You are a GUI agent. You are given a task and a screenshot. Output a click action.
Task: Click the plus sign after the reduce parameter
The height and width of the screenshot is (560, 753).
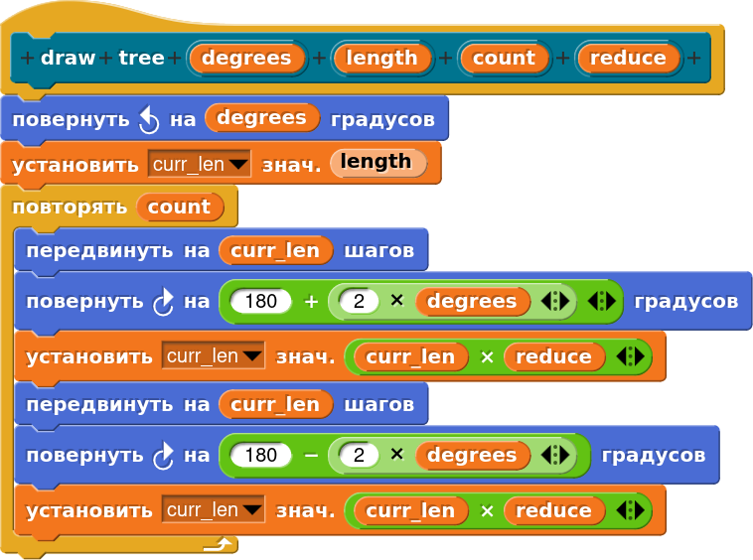point(692,58)
